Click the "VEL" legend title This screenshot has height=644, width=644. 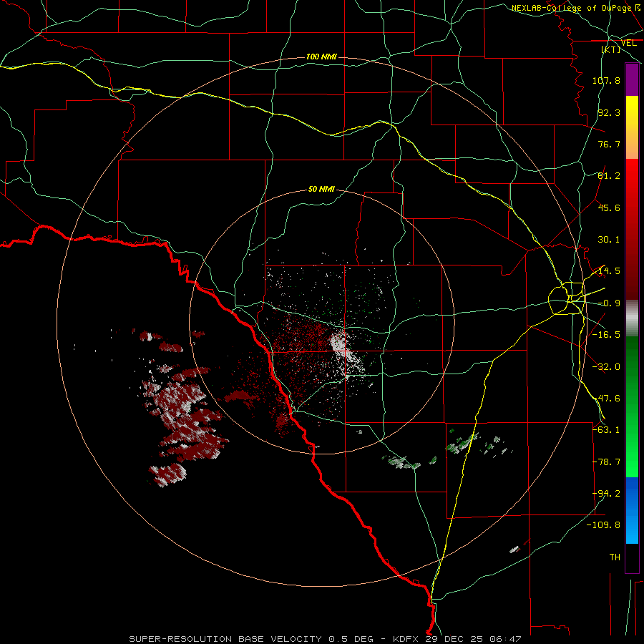tap(629, 43)
